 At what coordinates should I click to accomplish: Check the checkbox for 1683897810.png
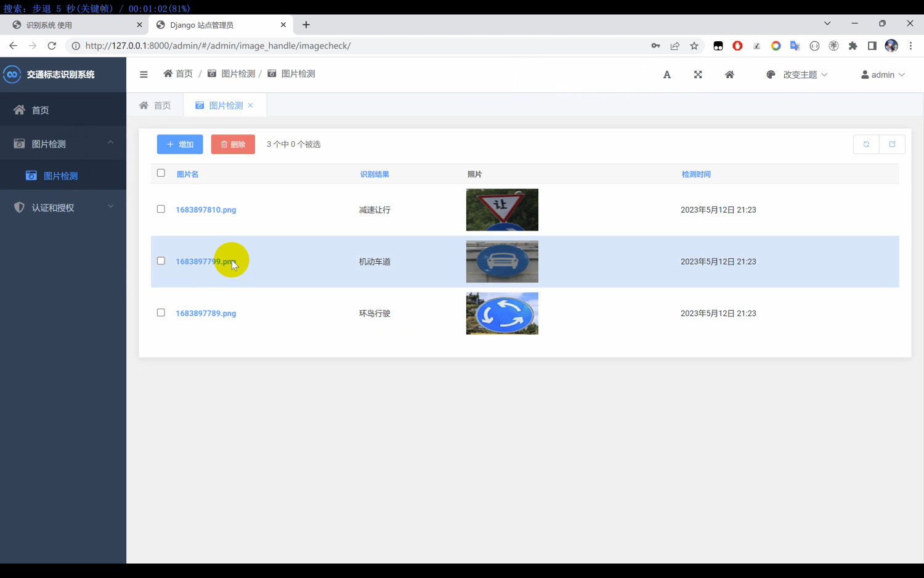[161, 209]
